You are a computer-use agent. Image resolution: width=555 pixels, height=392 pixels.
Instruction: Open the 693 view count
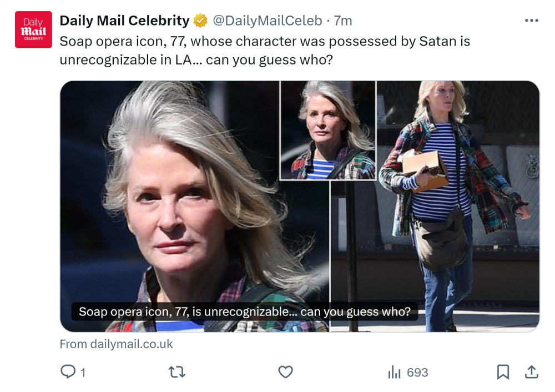[417, 373]
